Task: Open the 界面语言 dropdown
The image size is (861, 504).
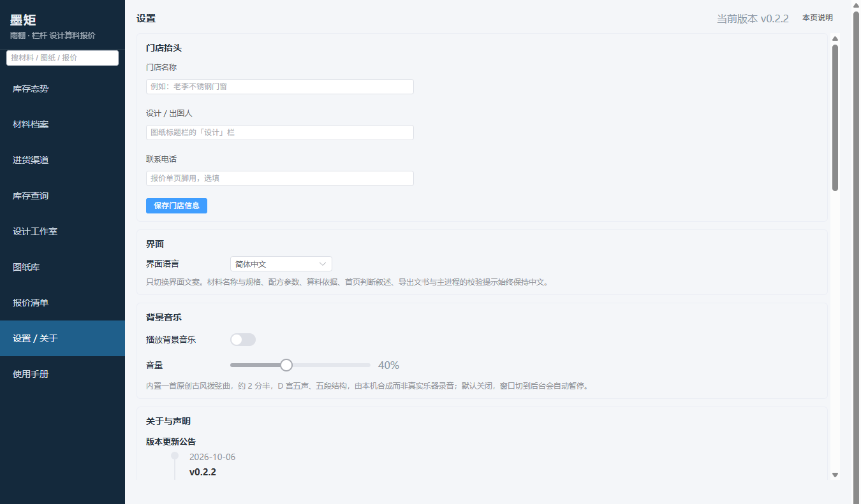Action: point(281,264)
